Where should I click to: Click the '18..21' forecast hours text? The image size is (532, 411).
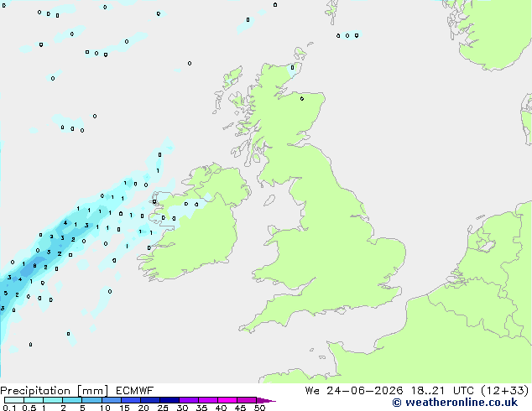[427, 391]
